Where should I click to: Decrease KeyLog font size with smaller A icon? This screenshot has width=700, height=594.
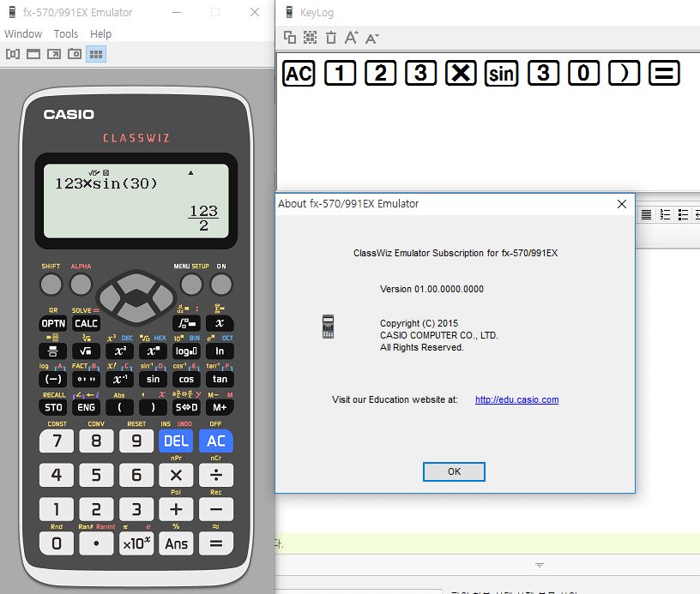pyautogui.click(x=371, y=38)
